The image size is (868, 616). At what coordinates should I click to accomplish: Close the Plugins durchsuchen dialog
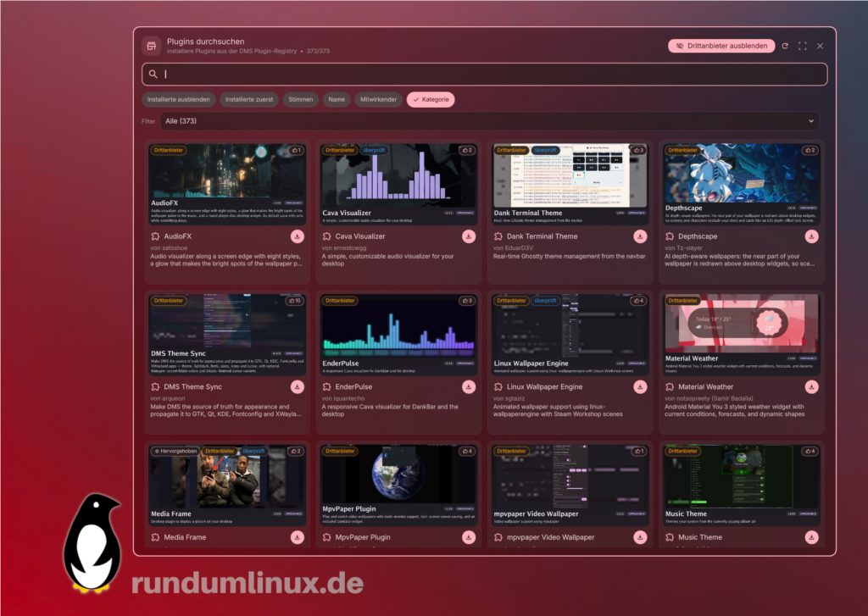(821, 46)
